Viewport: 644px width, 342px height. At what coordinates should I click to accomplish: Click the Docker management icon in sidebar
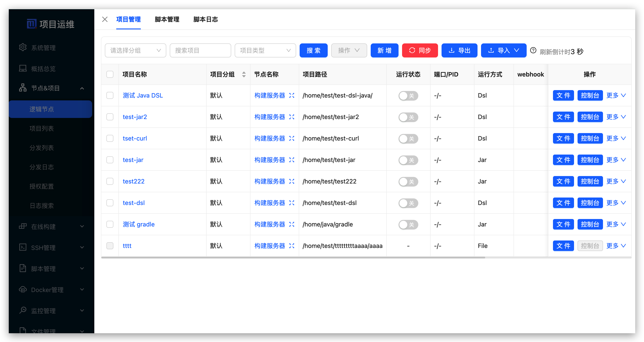coord(23,289)
